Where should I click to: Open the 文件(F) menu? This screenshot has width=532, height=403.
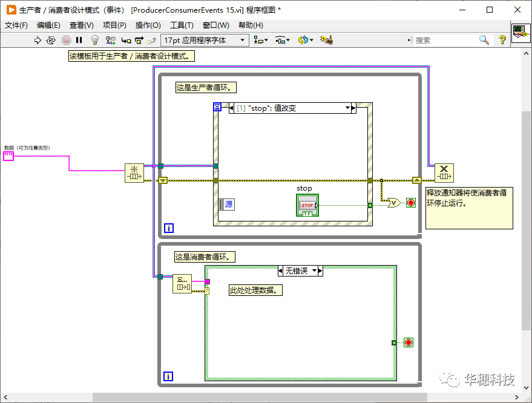tap(16, 25)
